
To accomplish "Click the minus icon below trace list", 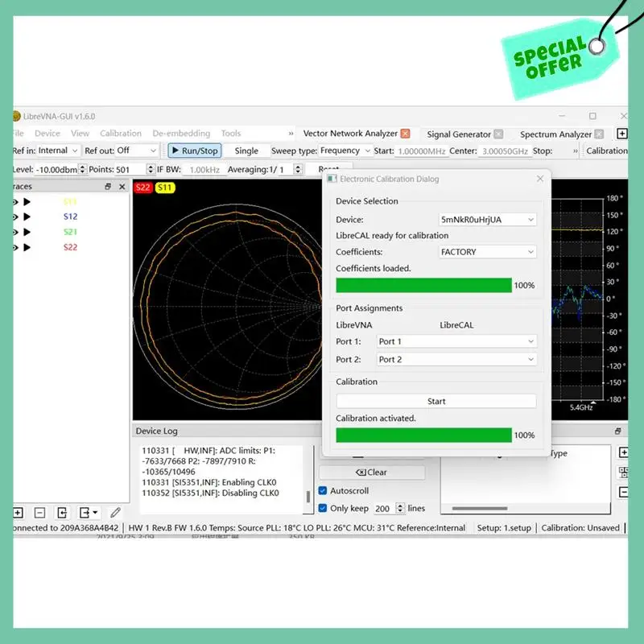I will click(x=39, y=512).
